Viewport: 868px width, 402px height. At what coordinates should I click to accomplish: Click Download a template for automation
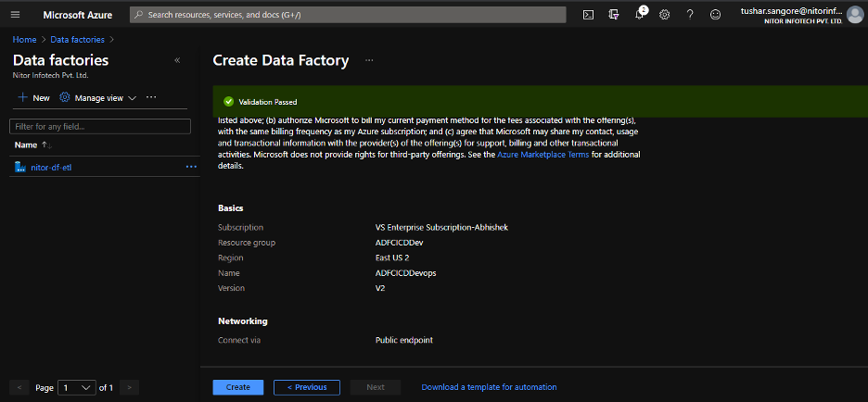coord(489,387)
